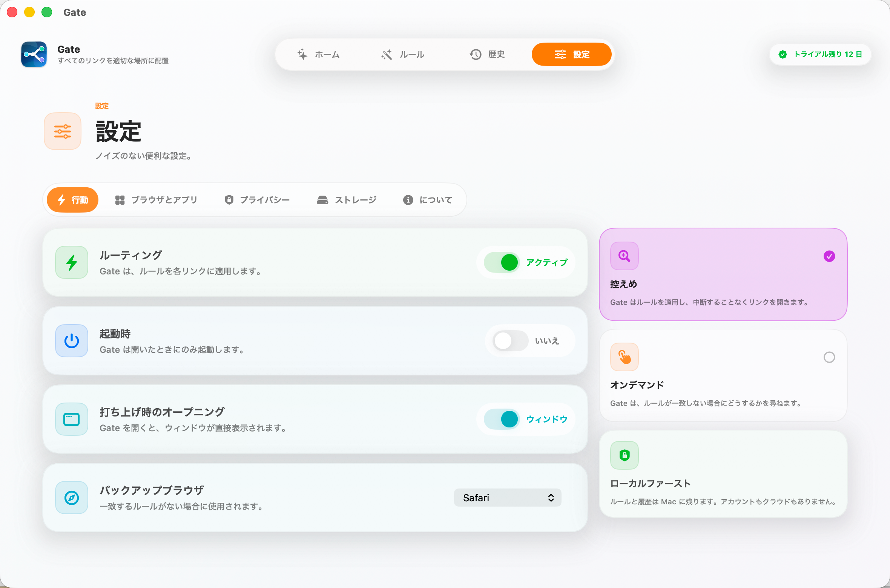Screen dimensions: 890x588
Task: Click the grid icon next to ブラウザとアプリ
Action: (120, 200)
